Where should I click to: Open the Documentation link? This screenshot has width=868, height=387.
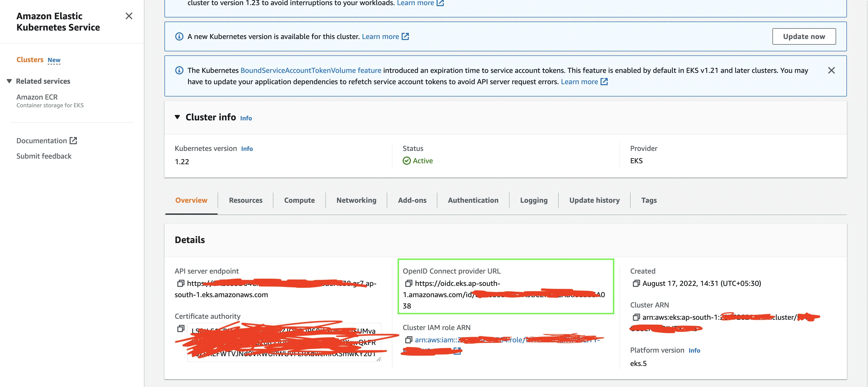42,141
